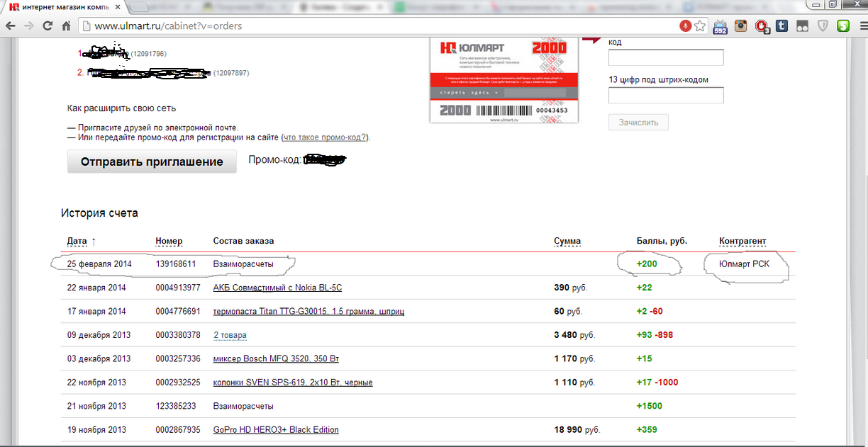Viewport: 868px width, 447px height.
Task: Open the green dollar extension icon
Action: pyautogui.click(x=843, y=26)
